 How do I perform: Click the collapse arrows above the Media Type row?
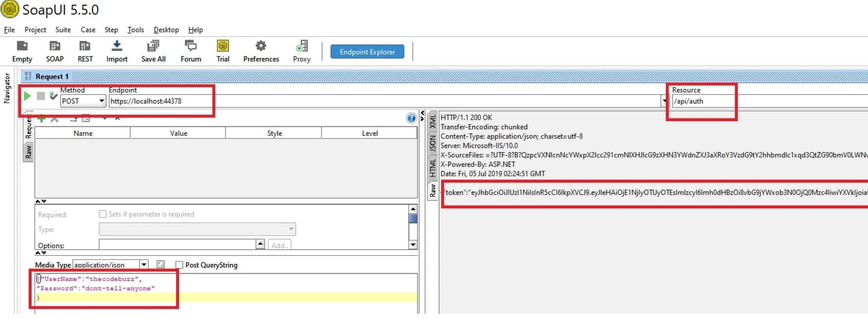(x=41, y=253)
